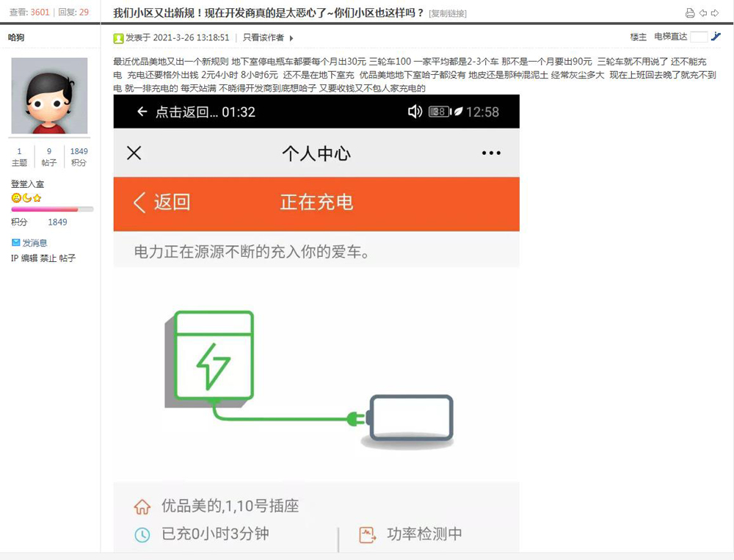Click the printer icon at top right
Image resolution: width=734 pixels, height=560 pixels.
[689, 13]
